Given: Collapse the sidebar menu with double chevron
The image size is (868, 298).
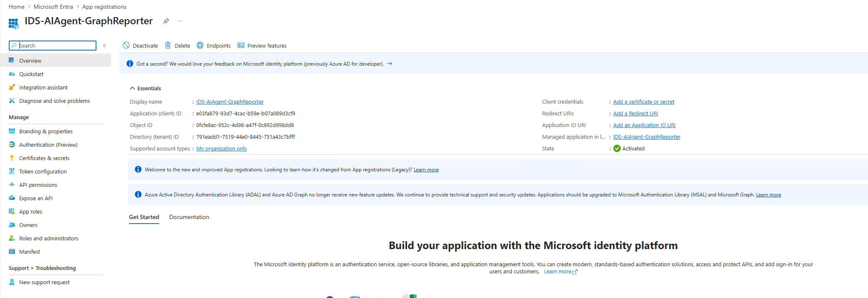Looking at the screenshot, I should coord(104,46).
